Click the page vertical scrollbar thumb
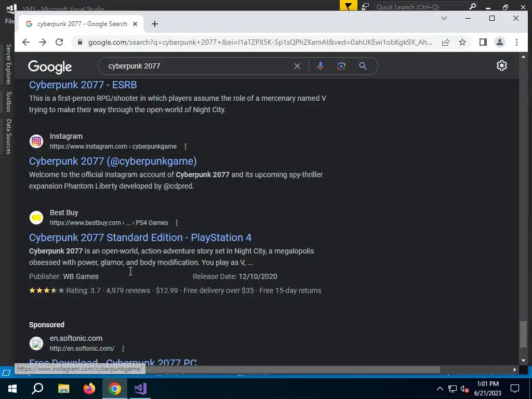The height and width of the screenshot is (399, 532). tap(524, 334)
